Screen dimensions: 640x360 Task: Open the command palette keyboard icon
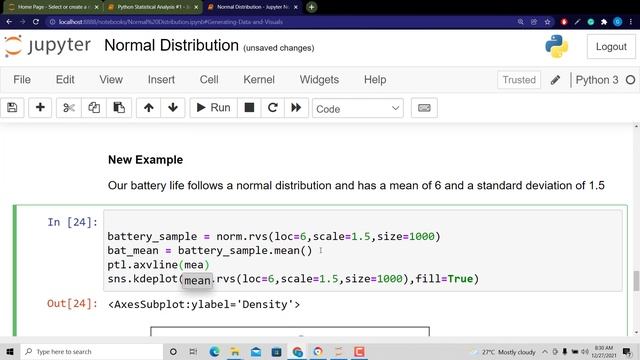424,108
